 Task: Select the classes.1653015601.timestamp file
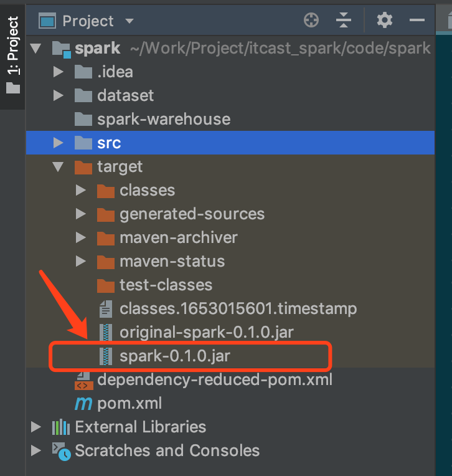pyautogui.click(x=228, y=309)
